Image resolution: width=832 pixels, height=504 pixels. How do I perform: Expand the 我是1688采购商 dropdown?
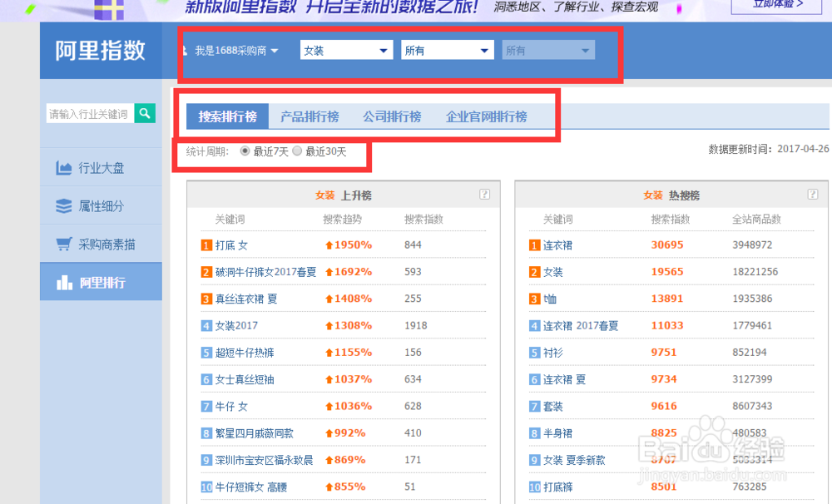click(236, 51)
